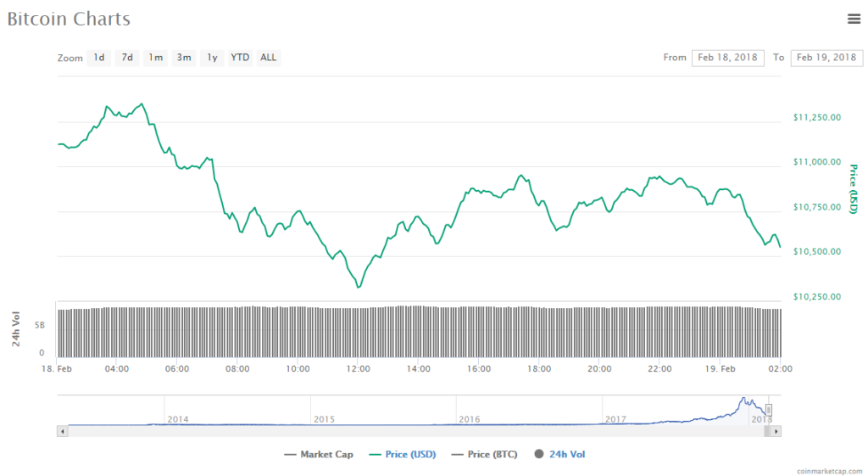Set zoom range to 3m
The width and height of the screenshot is (868, 476).
click(x=184, y=58)
